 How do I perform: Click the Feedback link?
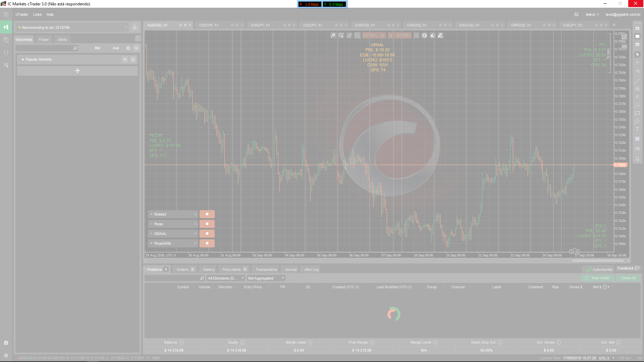(628, 268)
